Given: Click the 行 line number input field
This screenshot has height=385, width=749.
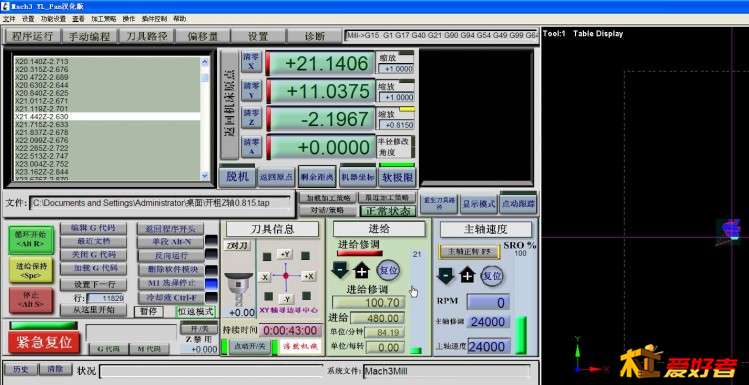Looking at the screenshot, I should (106, 298).
